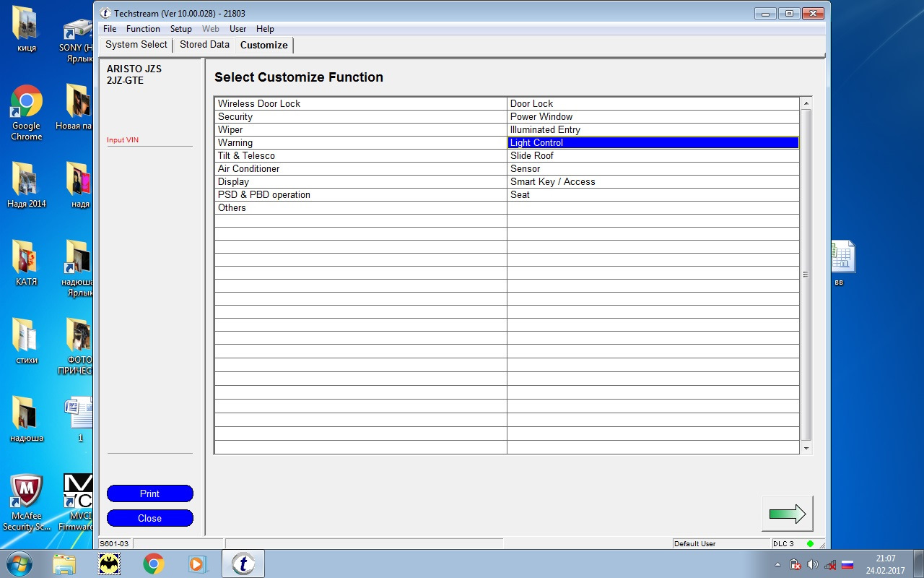Click the Techstream title bar app icon
Viewport: 924px width, 578px height.
coord(105,13)
